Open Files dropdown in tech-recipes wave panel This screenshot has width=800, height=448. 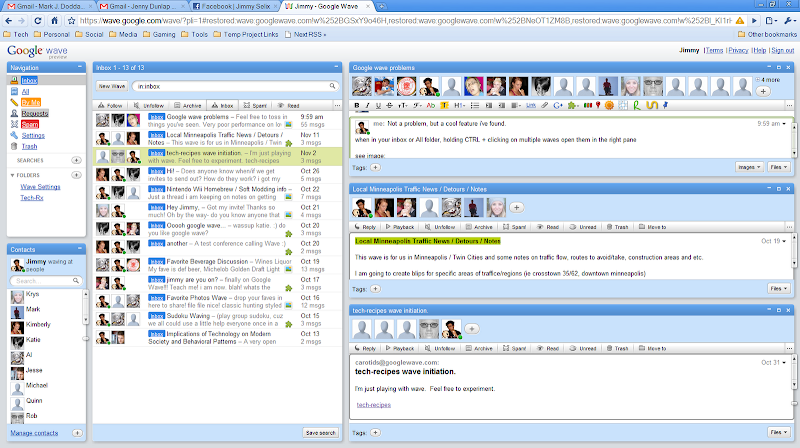click(x=779, y=432)
